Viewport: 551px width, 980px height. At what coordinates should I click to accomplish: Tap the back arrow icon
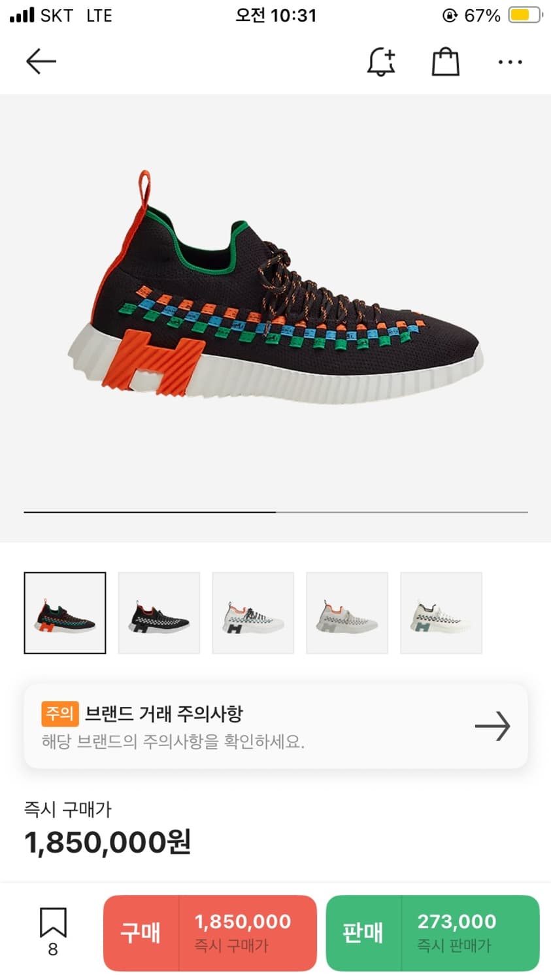point(41,62)
